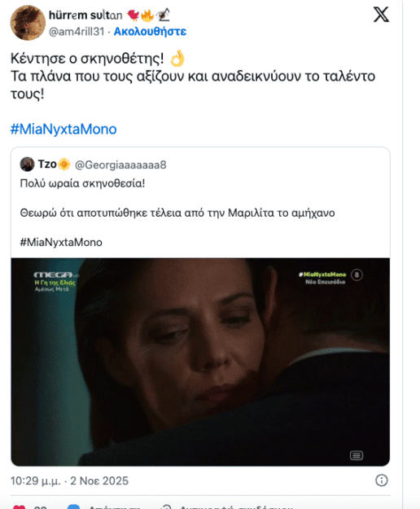Viewport: 420px width, 509px height.
Task: Open the blue #MiaNyxtaMono hashtag
Action: pyautogui.click(x=63, y=129)
